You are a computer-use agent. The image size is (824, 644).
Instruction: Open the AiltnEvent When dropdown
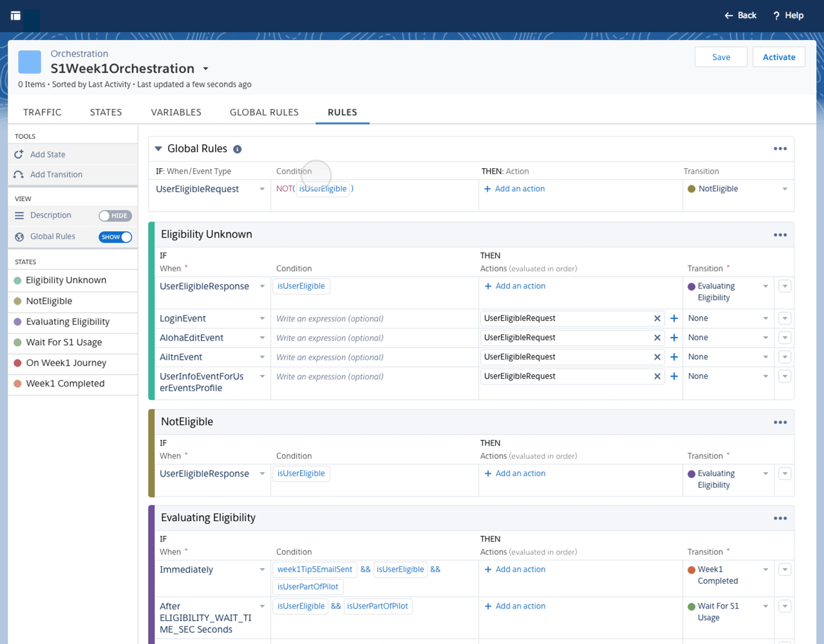tap(262, 357)
